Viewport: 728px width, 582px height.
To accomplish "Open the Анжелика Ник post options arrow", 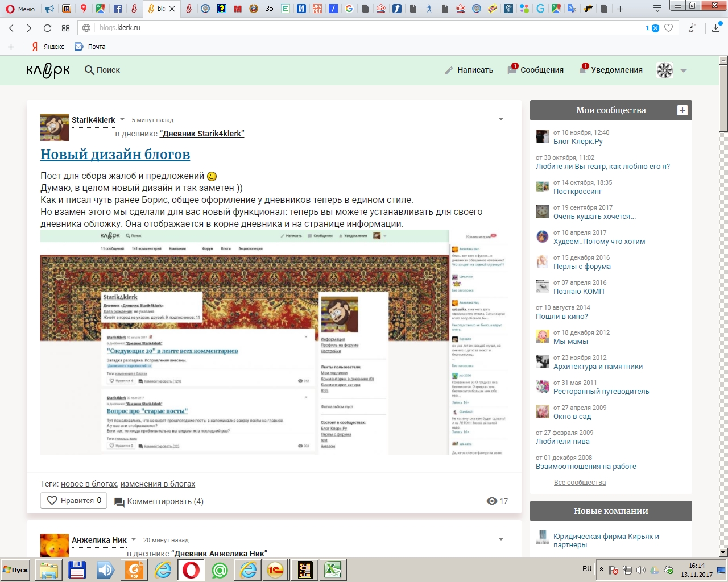I will coord(501,539).
